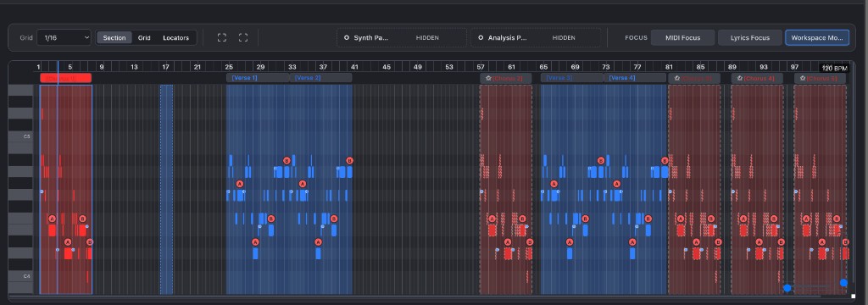The height and width of the screenshot is (305, 868).
Task: Select the [Verse 1] section label
Action: coord(258,78)
